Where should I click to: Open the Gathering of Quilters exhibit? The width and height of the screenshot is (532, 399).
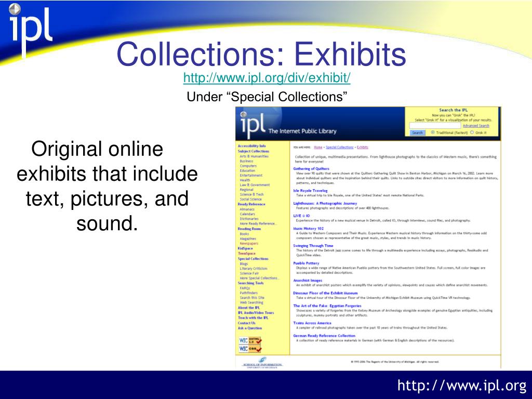(x=311, y=169)
